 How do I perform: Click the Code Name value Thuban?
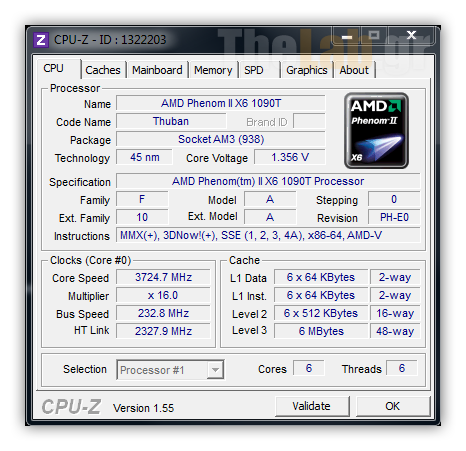coord(171,121)
